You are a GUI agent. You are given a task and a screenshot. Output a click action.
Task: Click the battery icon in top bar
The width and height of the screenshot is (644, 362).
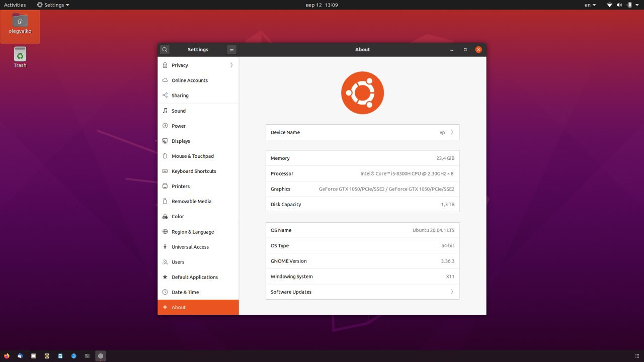coord(629,5)
